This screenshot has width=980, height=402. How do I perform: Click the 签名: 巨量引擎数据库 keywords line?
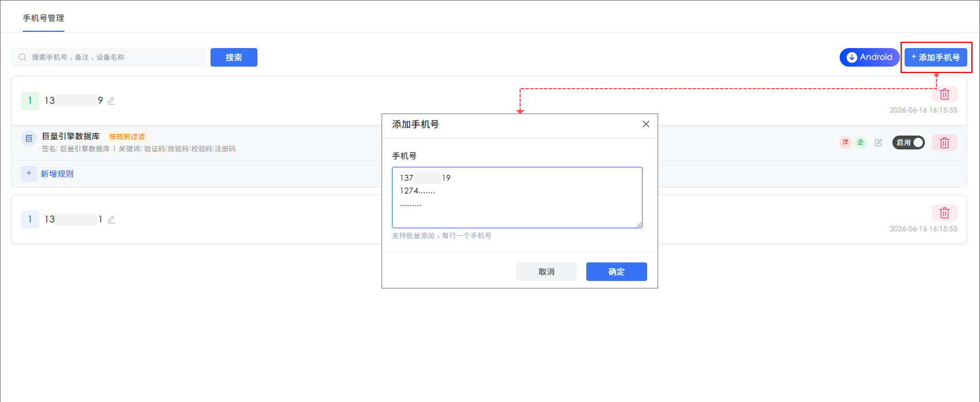pyautogui.click(x=139, y=149)
